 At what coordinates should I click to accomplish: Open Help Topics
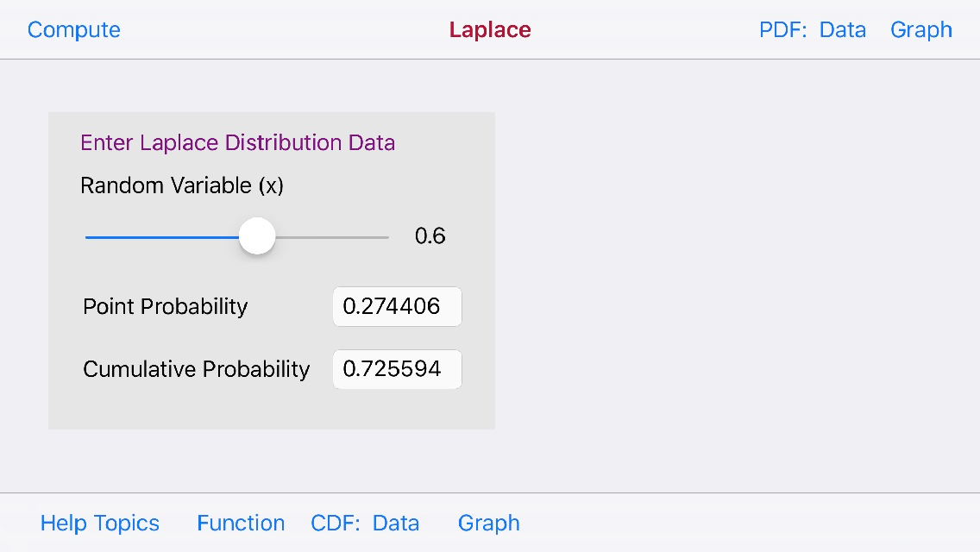[99, 523]
